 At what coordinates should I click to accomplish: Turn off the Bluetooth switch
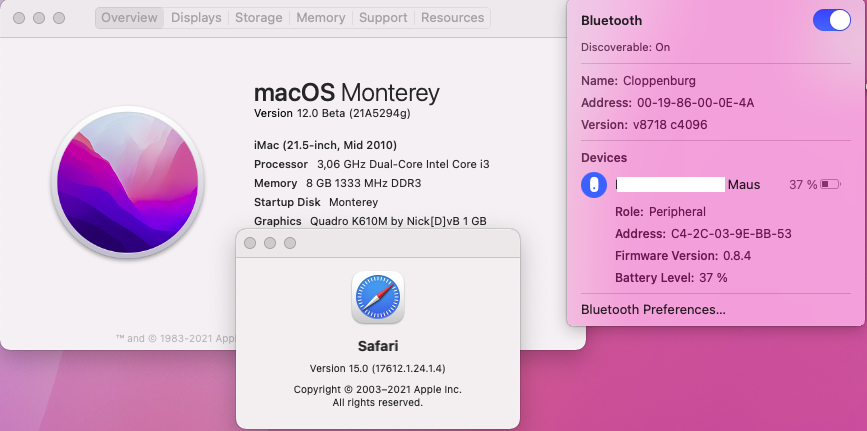832,20
